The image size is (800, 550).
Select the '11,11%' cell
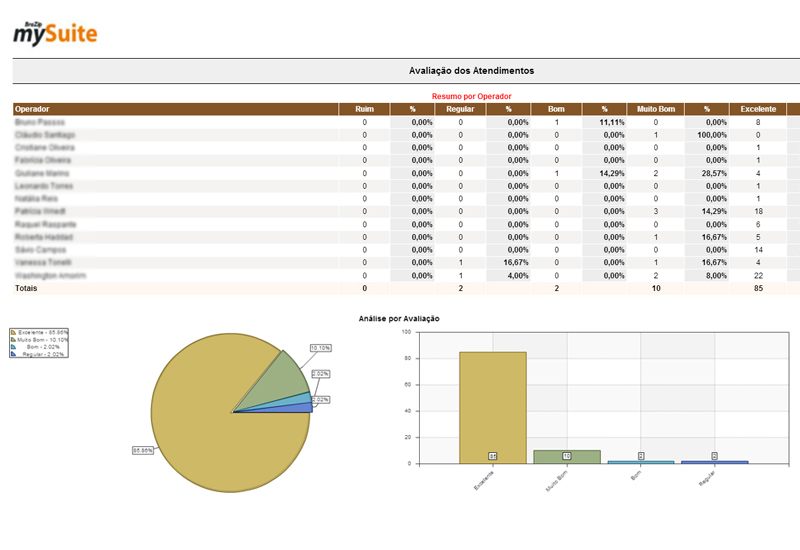click(605, 122)
